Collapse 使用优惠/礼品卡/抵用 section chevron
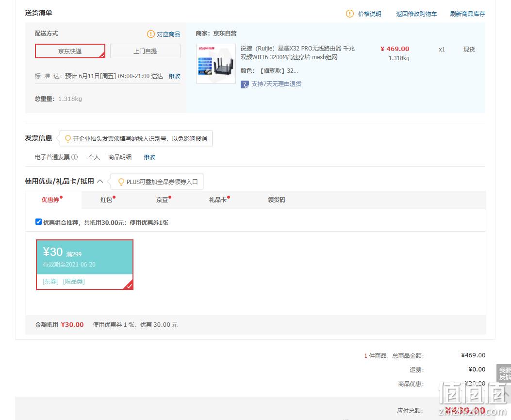The image size is (511, 420). [x=100, y=181]
